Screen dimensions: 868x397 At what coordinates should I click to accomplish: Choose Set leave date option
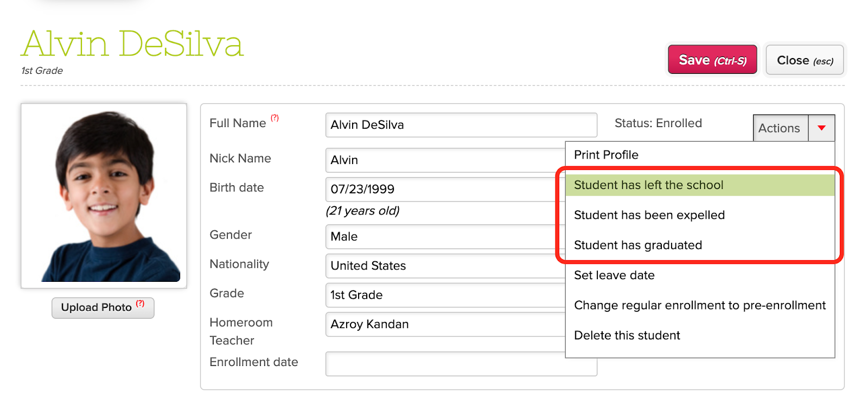coord(614,275)
